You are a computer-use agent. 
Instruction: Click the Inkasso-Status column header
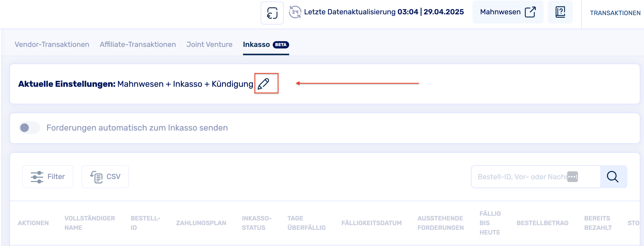pos(257,223)
